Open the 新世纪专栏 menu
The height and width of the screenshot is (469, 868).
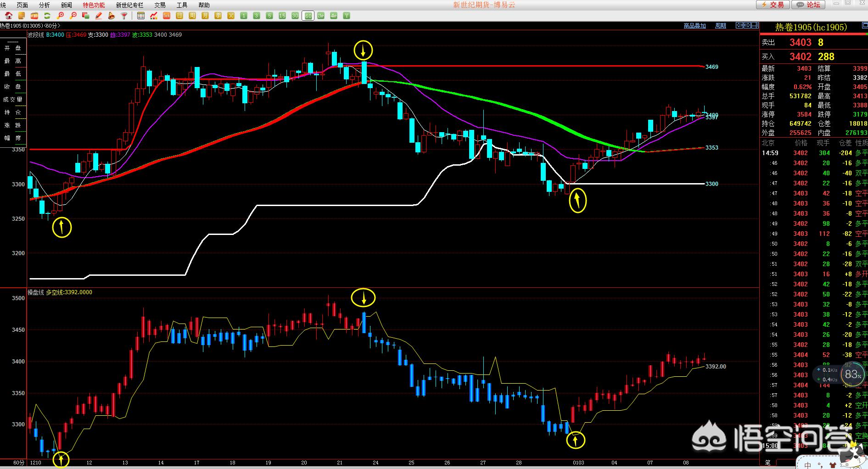(x=129, y=5)
